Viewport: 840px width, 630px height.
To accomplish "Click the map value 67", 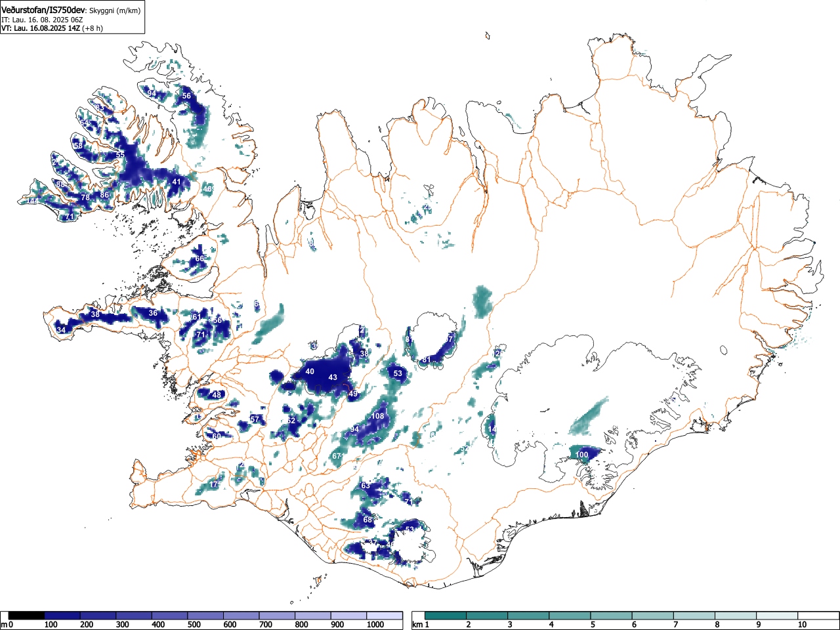I will (x=337, y=456).
